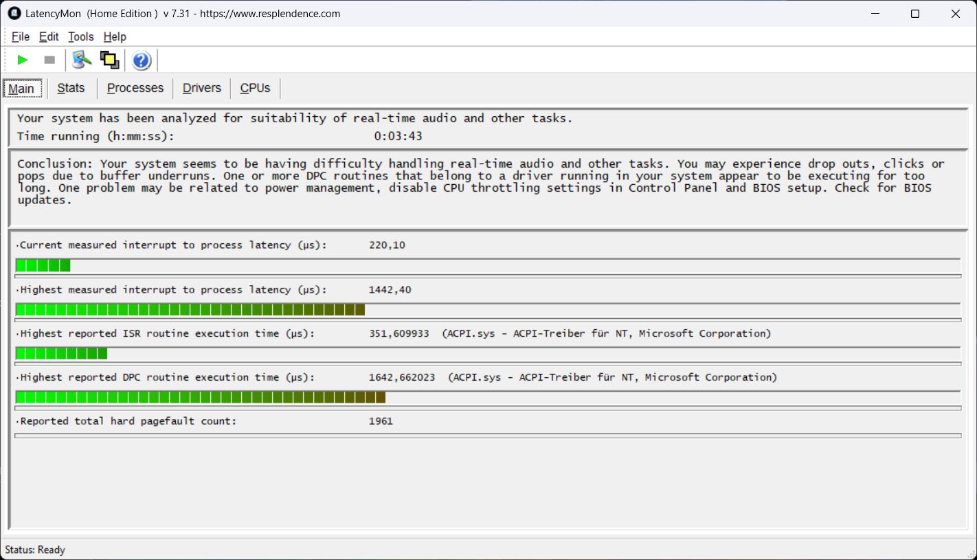Switch to the Stats tab
977x560 pixels.
pos(71,88)
